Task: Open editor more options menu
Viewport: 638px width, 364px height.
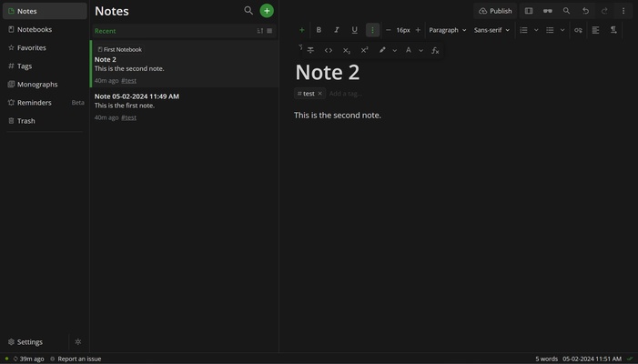Action: (x=623, y=11)
